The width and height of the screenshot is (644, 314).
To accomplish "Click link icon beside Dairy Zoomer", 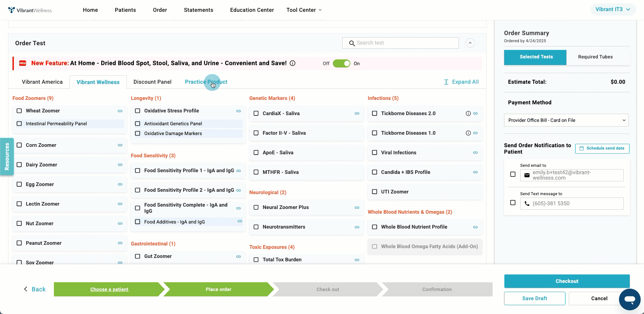I will (x=120, y=165).
